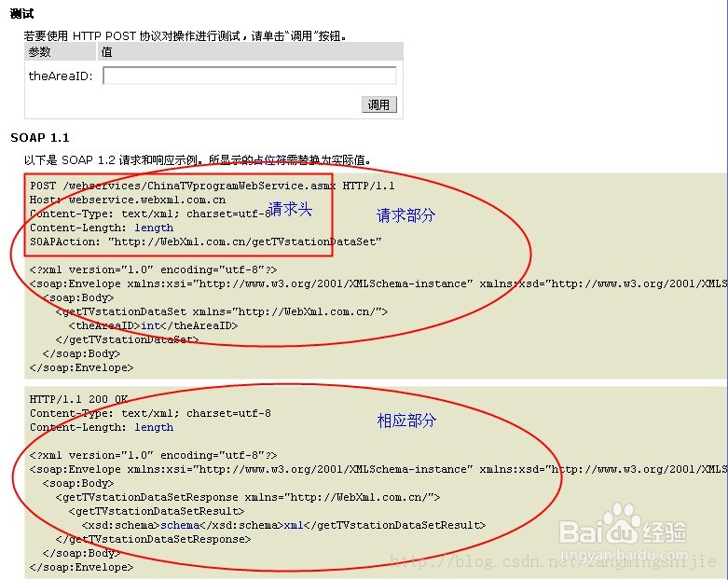728x580 pixels.
Task: Click the SOAP 1.2 request example description
Action: point(198,159)
